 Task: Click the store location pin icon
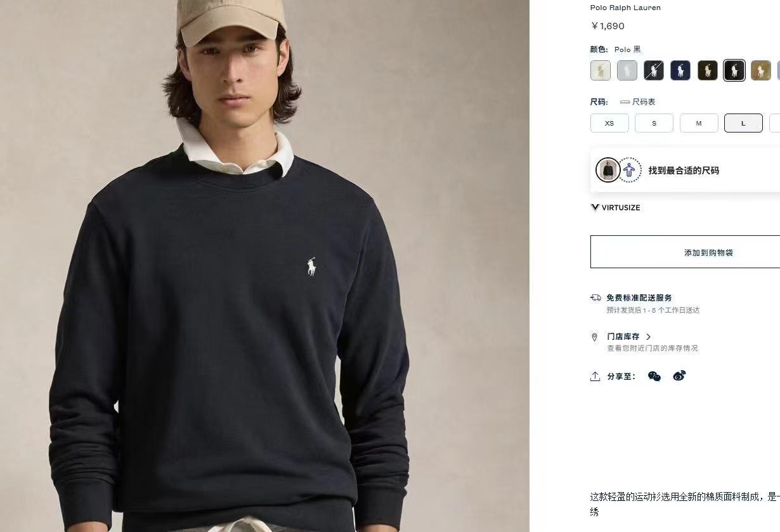(595, 337)
